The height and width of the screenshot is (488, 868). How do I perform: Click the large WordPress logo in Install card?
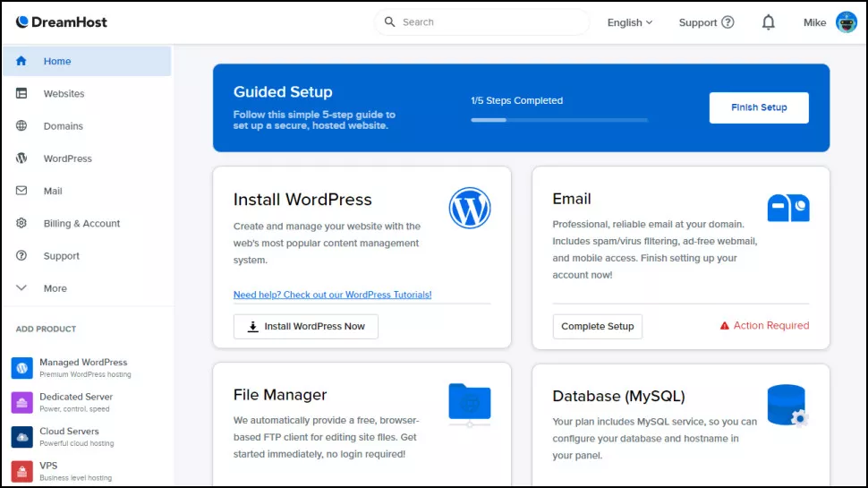pyautogui.click(x=470, y=209)
